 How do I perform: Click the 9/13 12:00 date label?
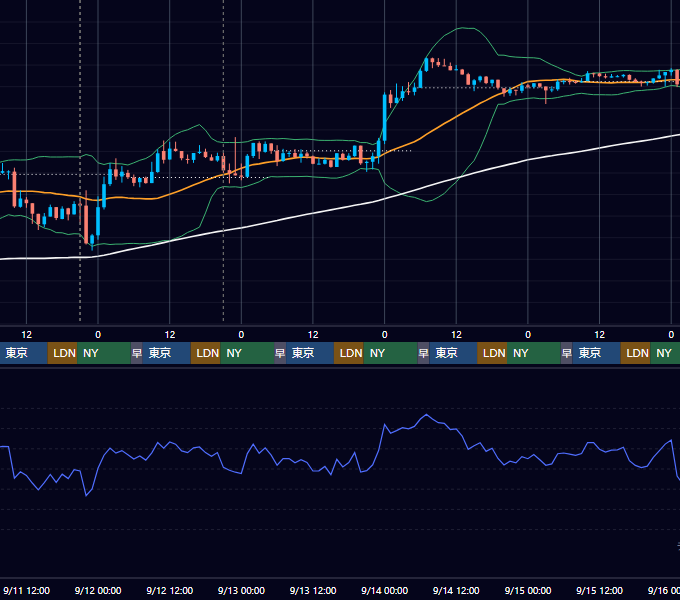click(x=313, y=590)
